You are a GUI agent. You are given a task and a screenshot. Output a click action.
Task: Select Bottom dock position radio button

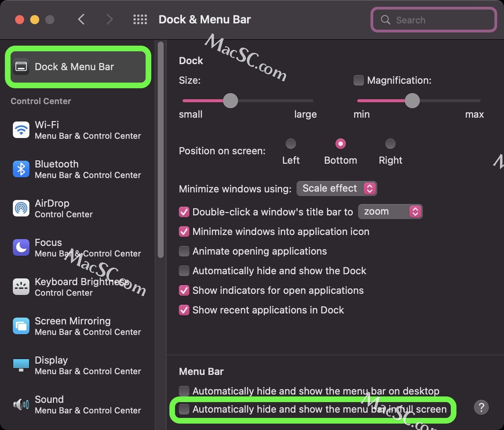(x=341, y=144)
